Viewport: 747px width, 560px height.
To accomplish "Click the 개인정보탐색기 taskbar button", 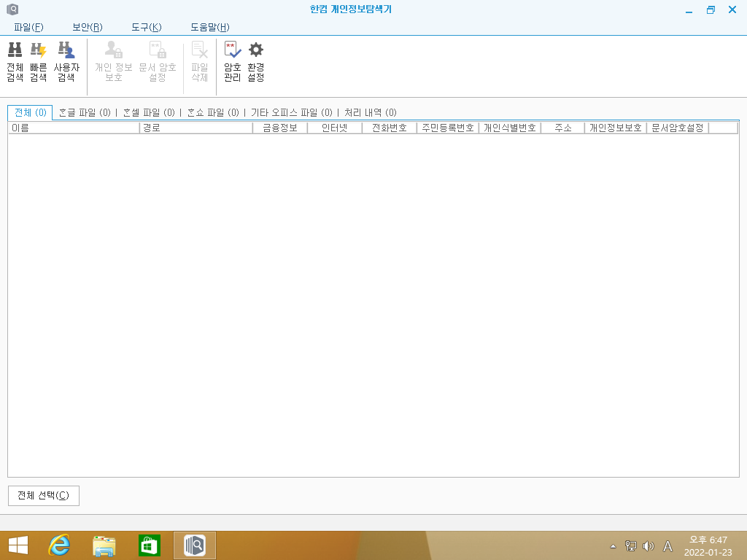I will 195,545.
